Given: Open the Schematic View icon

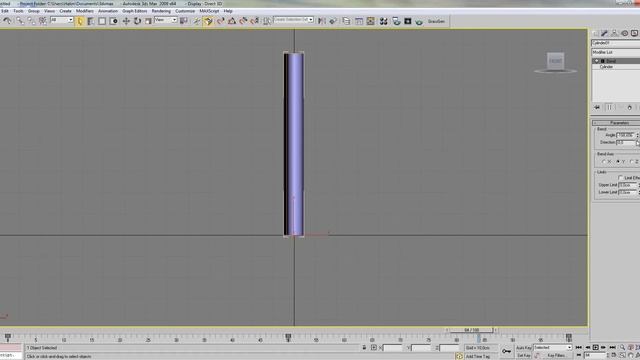Looking at the screenshot, I should [x=370, y=21].
